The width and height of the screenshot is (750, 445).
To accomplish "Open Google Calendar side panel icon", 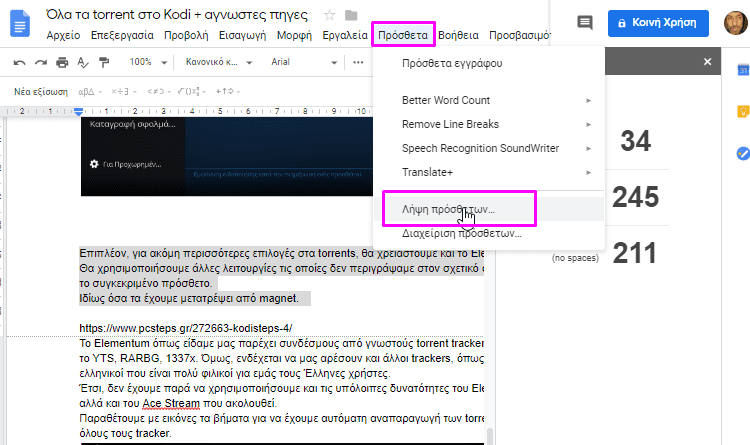I will (x=743, y=70).
